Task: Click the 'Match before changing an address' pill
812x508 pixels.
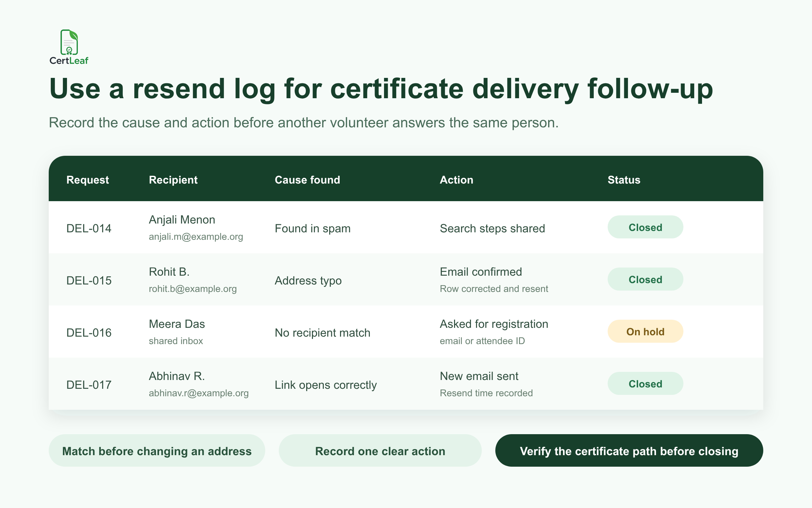Action: tap(157, 450)
